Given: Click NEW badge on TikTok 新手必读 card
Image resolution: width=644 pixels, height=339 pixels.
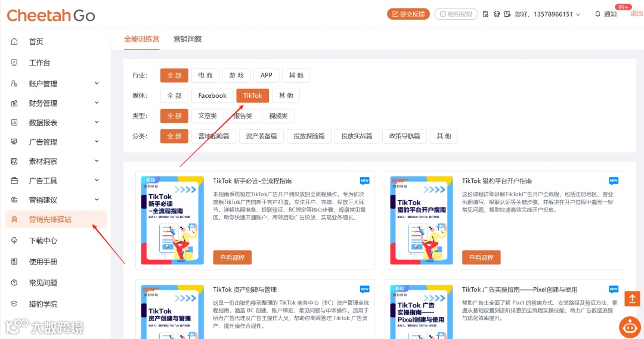Looking at the screenshot, I should 364,181.
